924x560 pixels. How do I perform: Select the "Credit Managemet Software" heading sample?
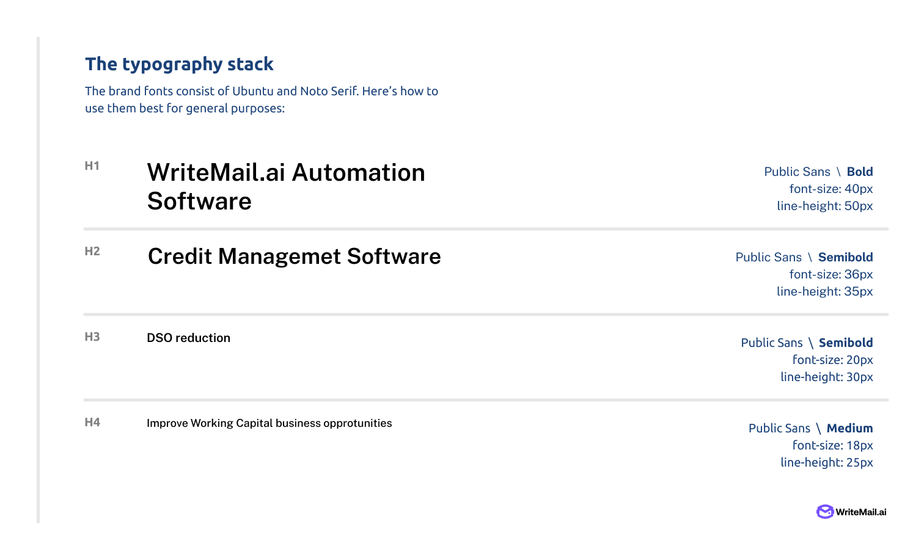point(294,256)
